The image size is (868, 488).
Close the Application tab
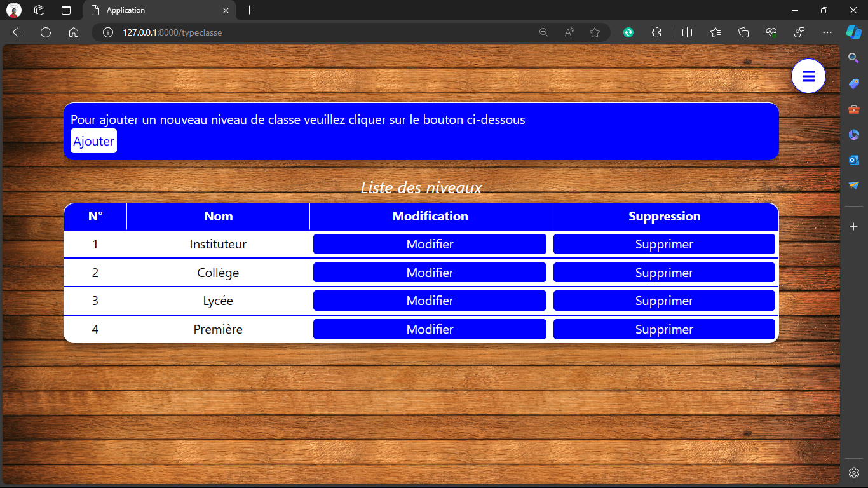click(x=226, y=10)
